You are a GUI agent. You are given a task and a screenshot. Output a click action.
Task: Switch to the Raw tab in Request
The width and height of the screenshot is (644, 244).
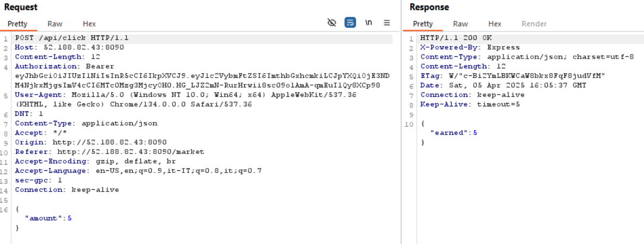pyautogui.click(x=55, y=24)
